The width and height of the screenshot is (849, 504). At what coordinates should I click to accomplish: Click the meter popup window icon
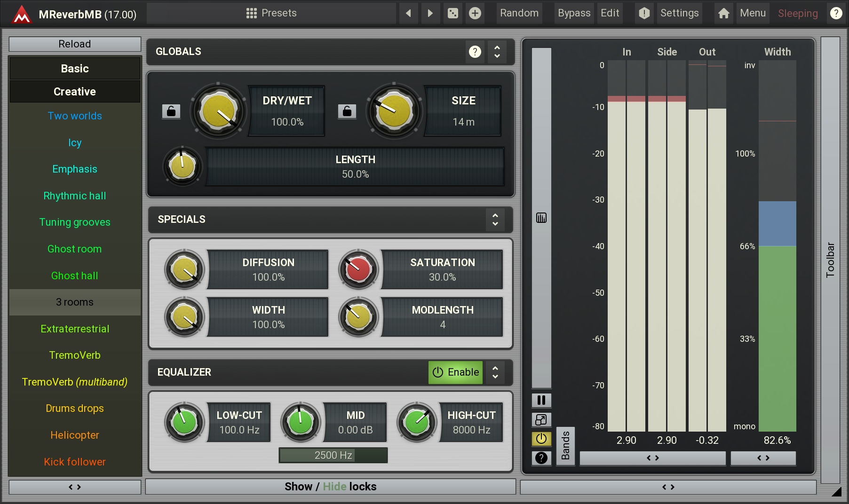click(541, 419)
